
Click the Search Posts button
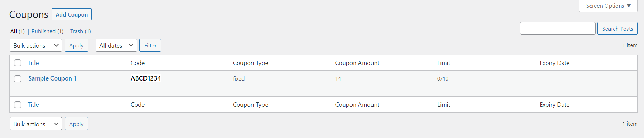(617, 29)
